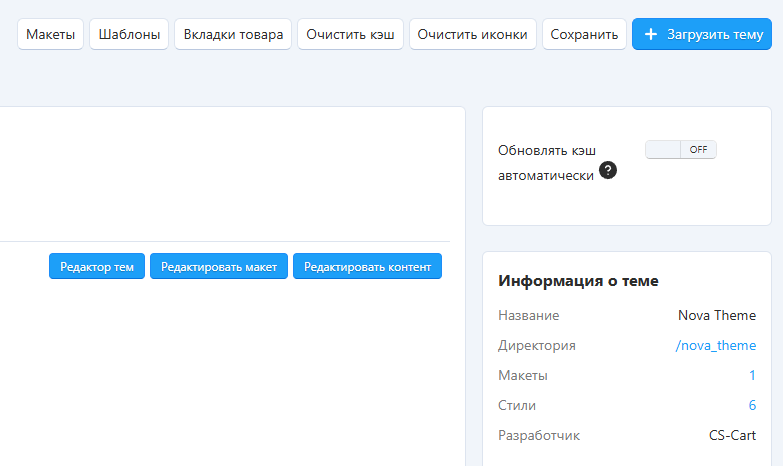Toggle the Обновлять кэш автоматически switch
This screenshot has height=466, width=783.
click(x=680, y=149)
